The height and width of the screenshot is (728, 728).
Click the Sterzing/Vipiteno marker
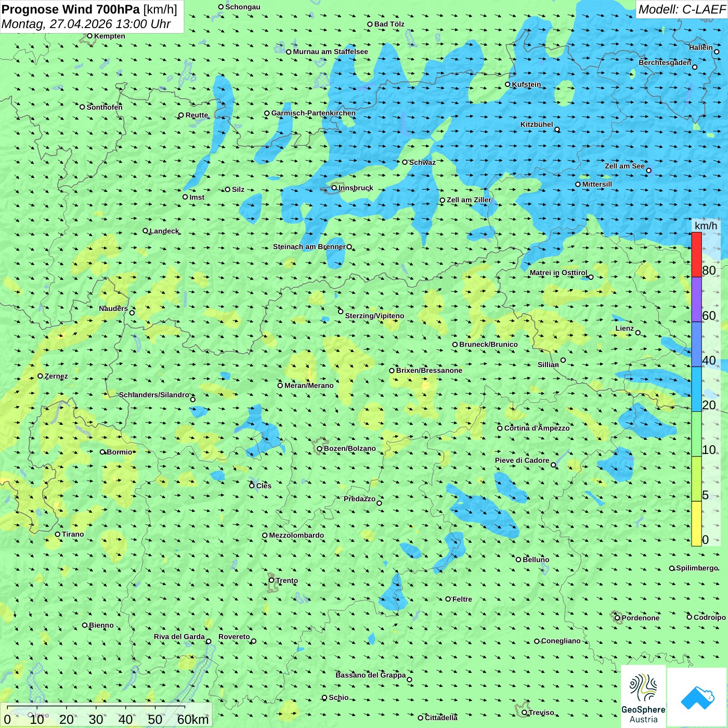click(x=341, y=311)
